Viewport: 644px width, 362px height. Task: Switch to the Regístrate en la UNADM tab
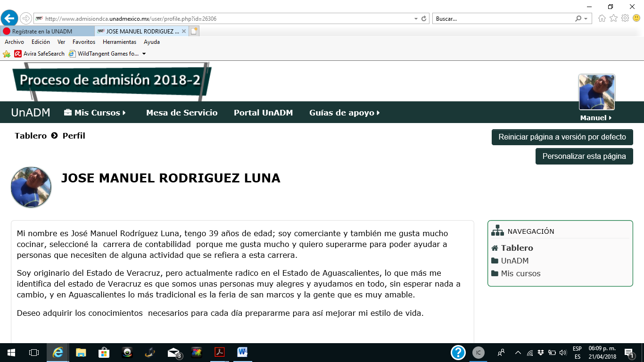47,31
